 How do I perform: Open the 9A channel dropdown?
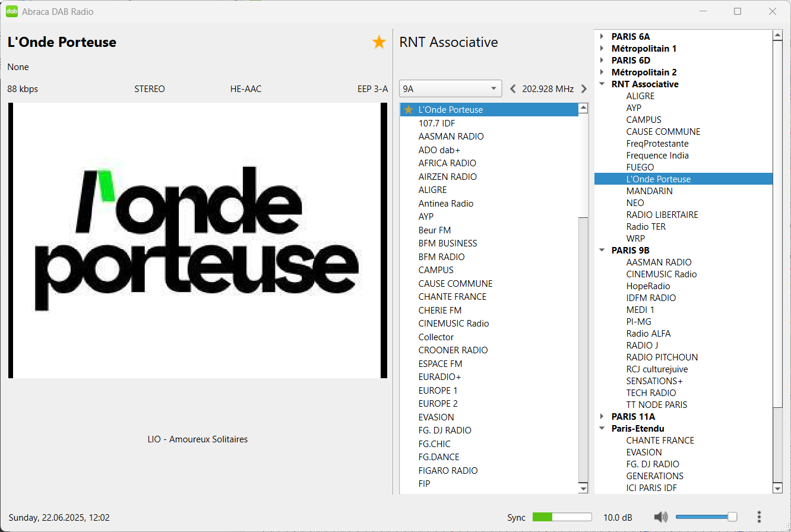[451, 89]
